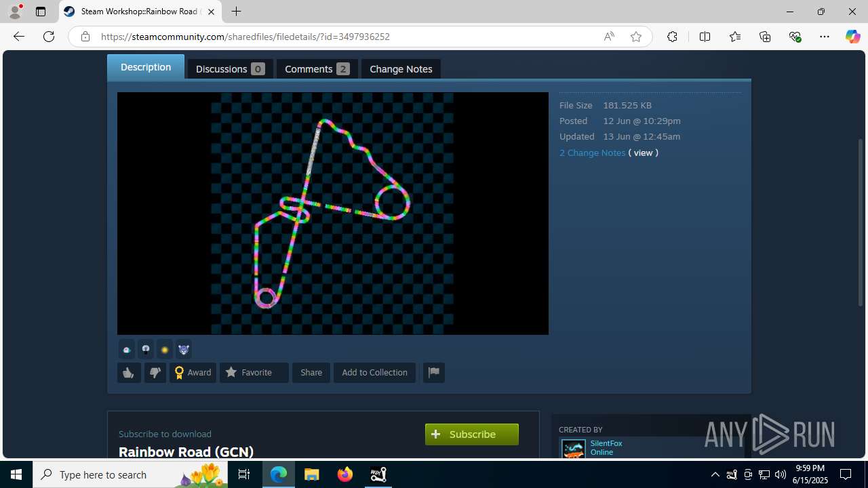The height and width of the screenshot is (488, 868).
Task: Open Windows Start menu
Action: [x=16, y=474]
